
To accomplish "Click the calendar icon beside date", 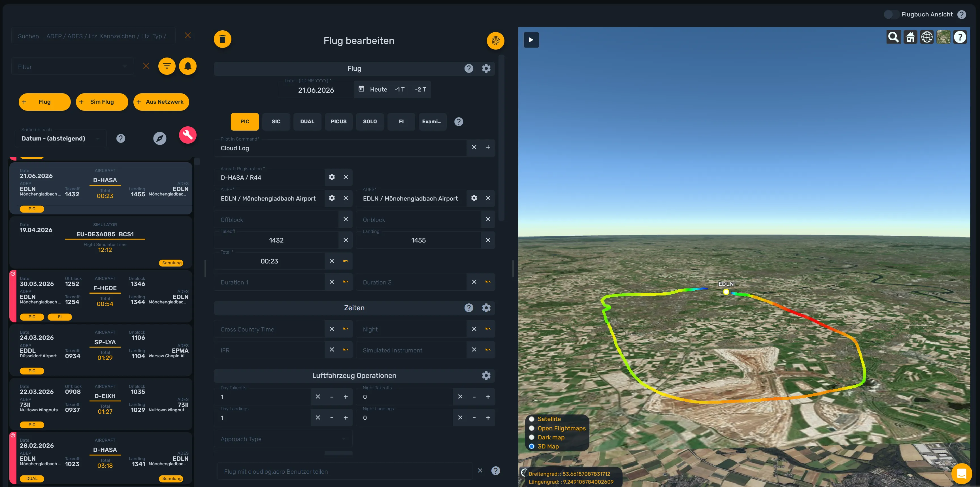I will 361,89.
